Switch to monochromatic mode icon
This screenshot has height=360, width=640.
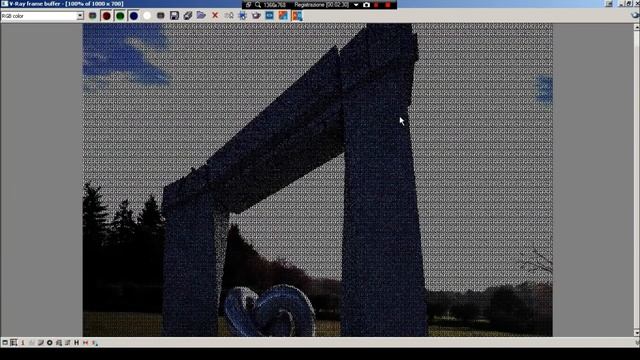[160, 16]
